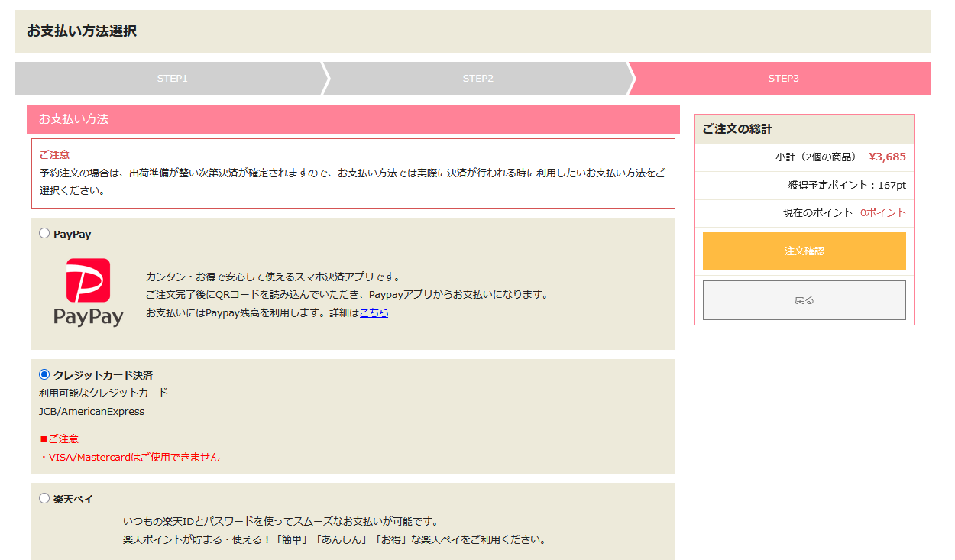Click the 楽天ポイントが貯まる description line
Screen dimensions: 955x560
335,539
